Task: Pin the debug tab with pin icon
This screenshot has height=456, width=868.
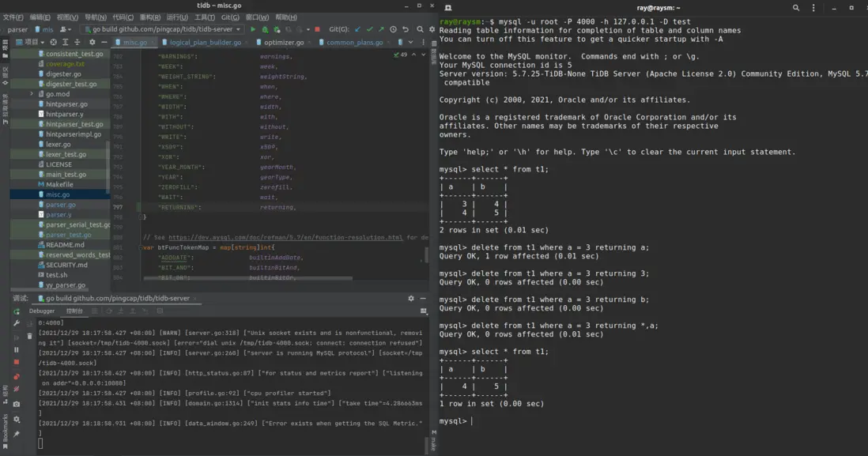Action: pos(16,434)
